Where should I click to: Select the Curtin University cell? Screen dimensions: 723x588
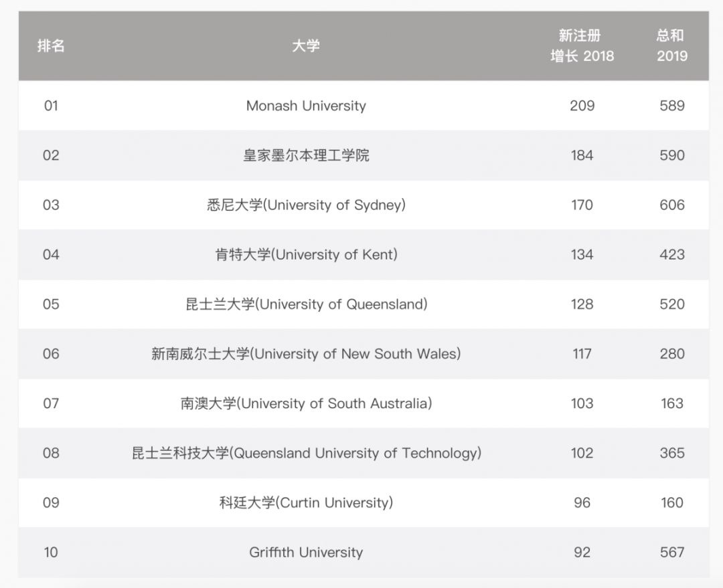click(x=306, y=503)
